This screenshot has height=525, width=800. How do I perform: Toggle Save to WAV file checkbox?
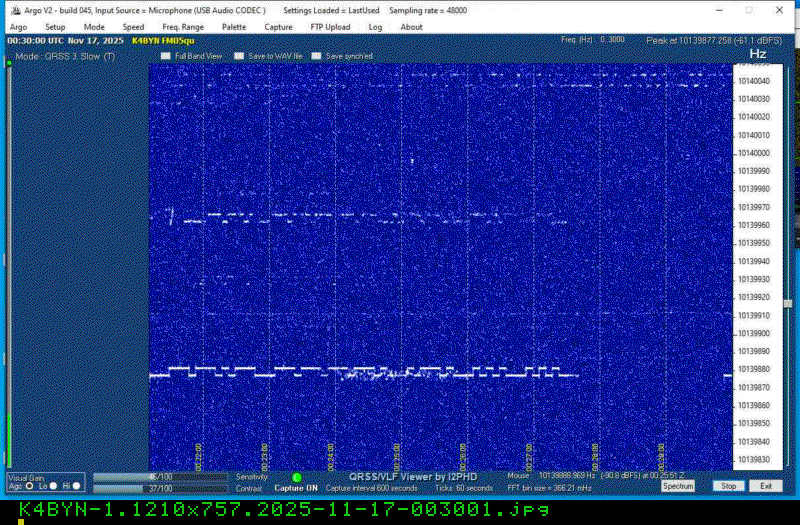click(x=238, y=57)
